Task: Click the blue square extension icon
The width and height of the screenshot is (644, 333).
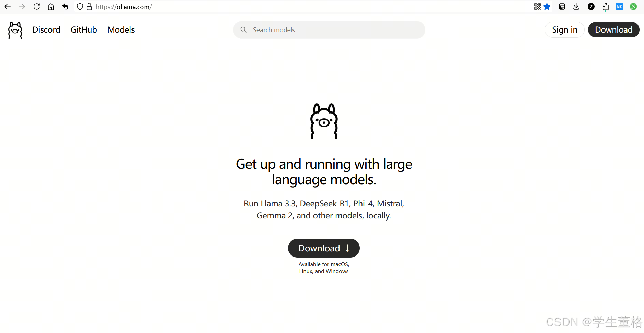Action: coord(620,7)
